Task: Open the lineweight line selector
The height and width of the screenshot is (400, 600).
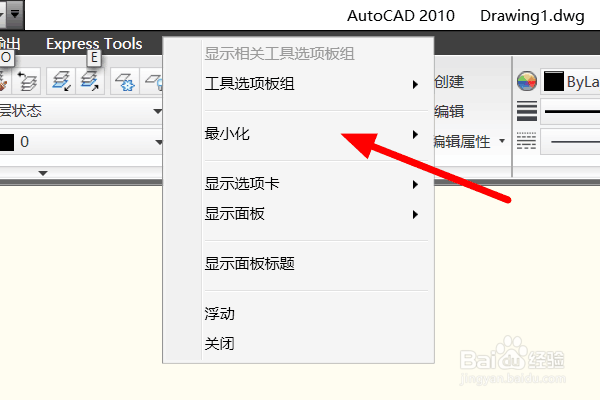Action: tap(570, 111)
